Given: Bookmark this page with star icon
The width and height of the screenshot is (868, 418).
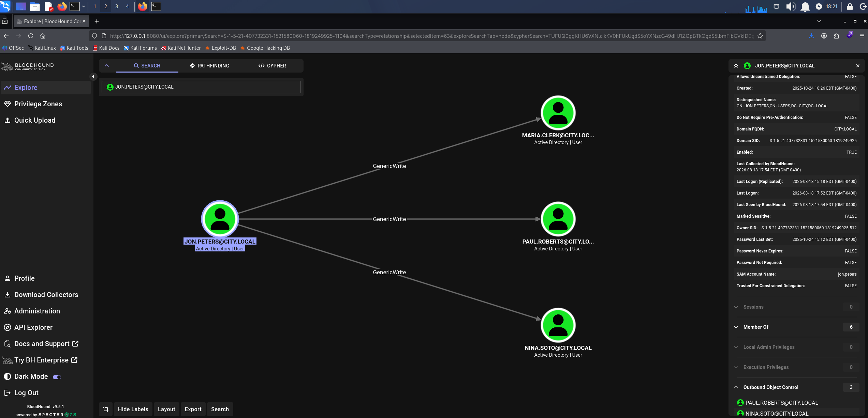Looking at the screenshot, I should point(760,36).
